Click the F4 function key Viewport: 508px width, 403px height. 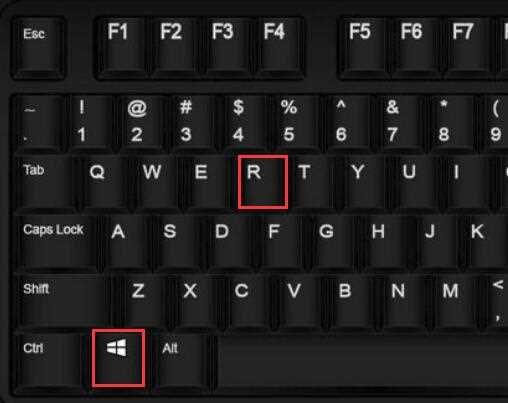point(279,49)
